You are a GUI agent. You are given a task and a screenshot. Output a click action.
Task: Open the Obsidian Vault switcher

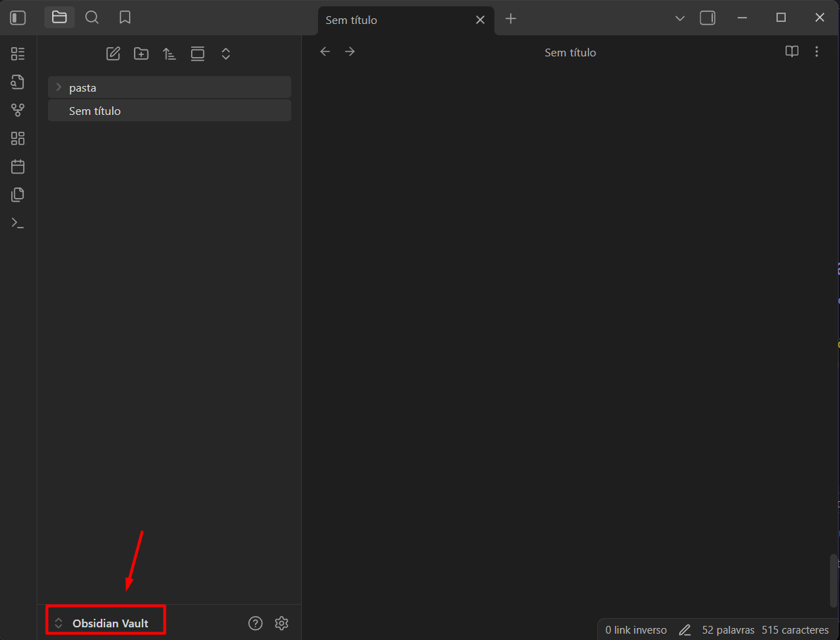pyautogui.click(x=106, y=623)
